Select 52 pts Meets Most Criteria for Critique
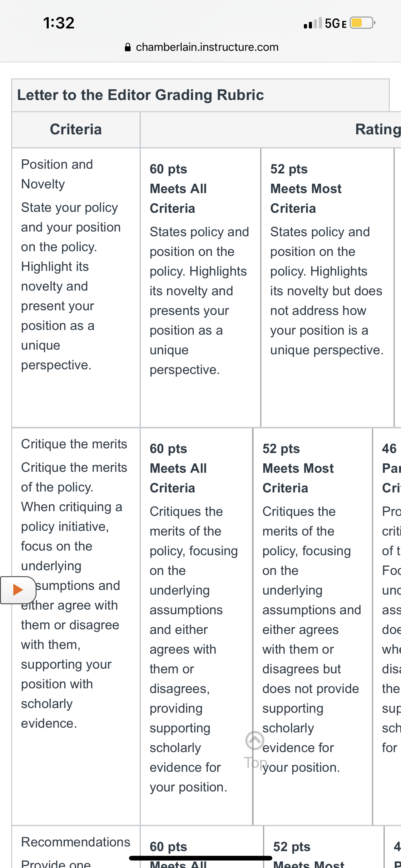The height and width of the screenshot is (868, 401). coord(313,627)
